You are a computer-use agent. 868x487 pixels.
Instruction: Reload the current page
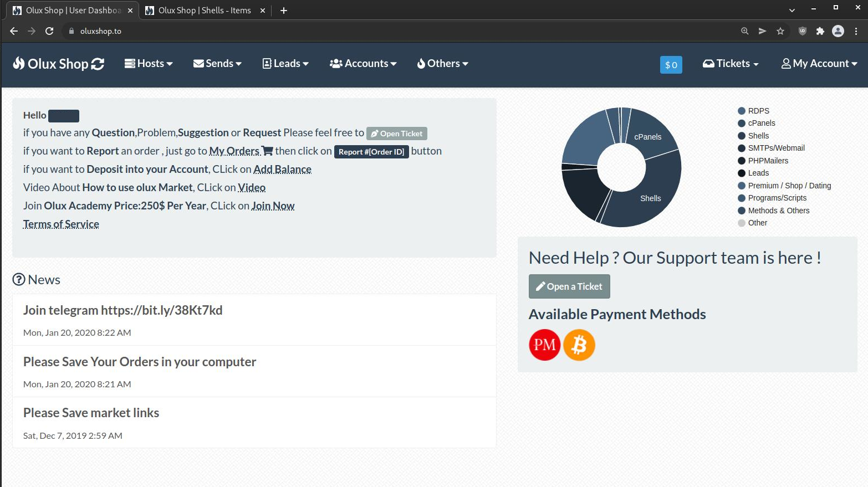[x=49, y=31]
